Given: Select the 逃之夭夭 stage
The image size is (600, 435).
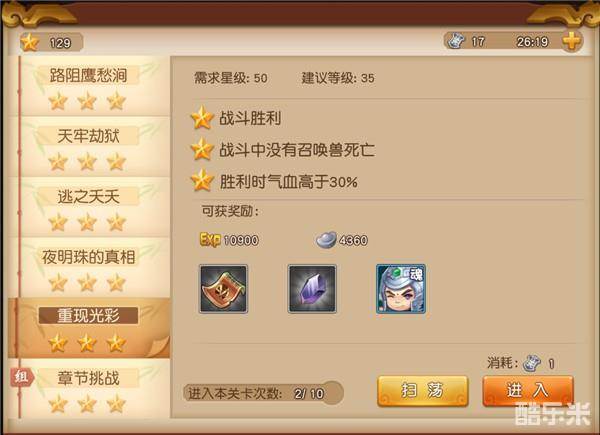Looking at the screenshot, I should click(x=89, y=207).
